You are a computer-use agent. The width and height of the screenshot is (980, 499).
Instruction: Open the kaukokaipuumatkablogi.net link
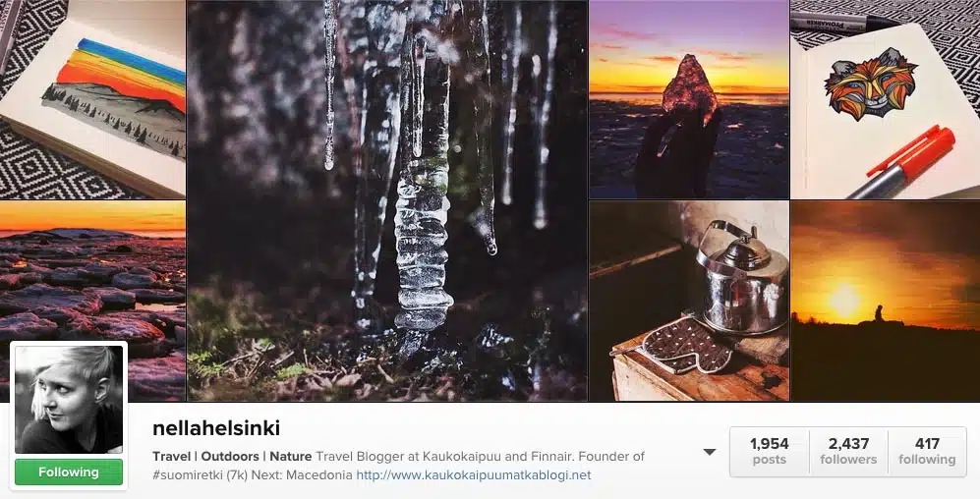click(x=473, y=475)
